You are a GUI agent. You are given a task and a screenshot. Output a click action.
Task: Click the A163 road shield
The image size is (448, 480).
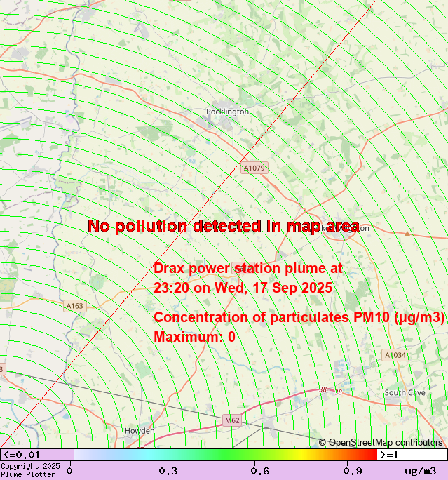pos(75,306)
